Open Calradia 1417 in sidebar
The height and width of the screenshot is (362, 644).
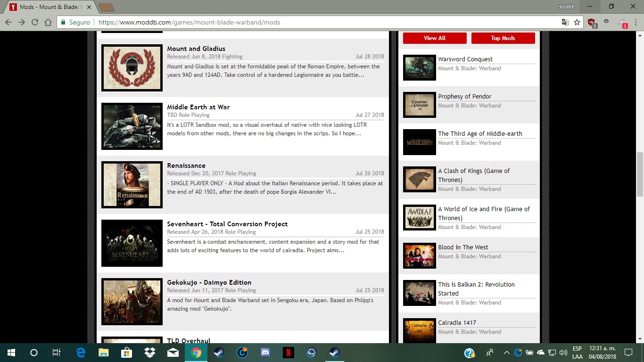coord(457,322)
